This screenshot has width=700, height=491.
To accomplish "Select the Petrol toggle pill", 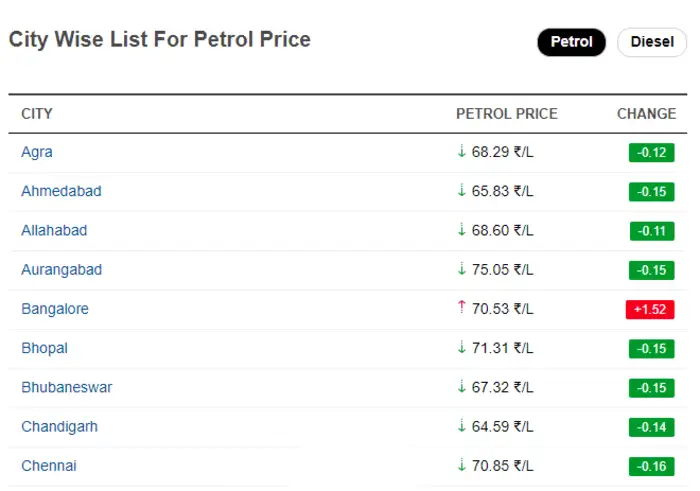I will pos(571,42).
